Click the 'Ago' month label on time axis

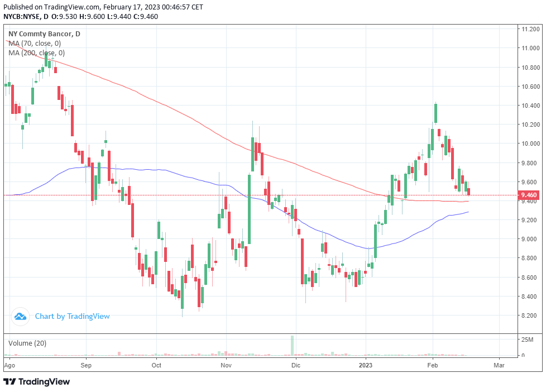click(x=9, y=365)
